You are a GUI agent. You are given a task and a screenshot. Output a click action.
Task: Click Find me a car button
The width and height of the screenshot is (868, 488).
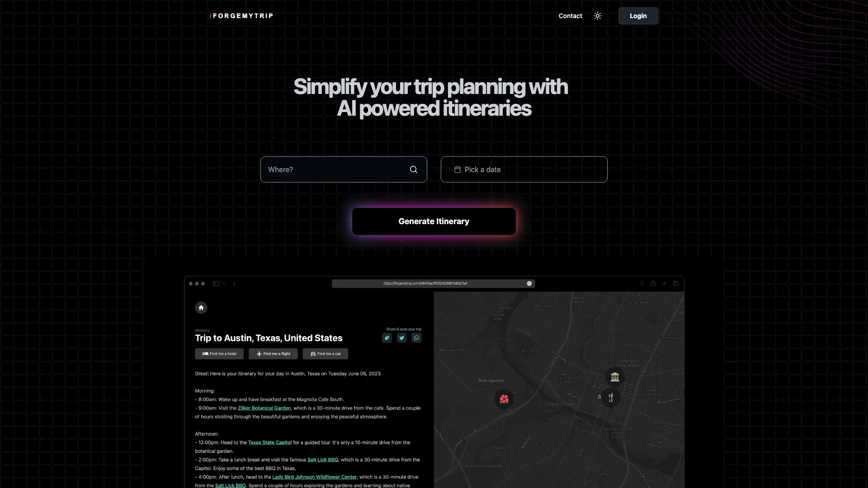(x=325, y=353)
